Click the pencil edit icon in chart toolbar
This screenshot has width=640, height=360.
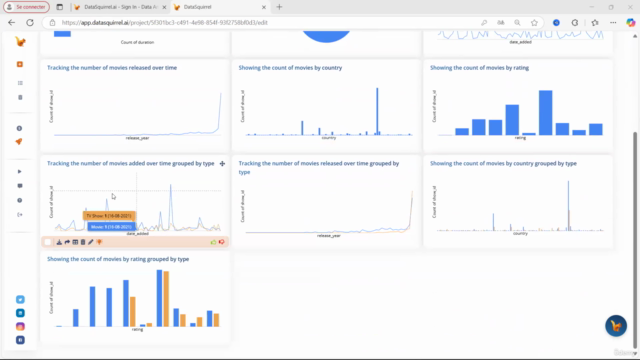(x=91, y=242)
